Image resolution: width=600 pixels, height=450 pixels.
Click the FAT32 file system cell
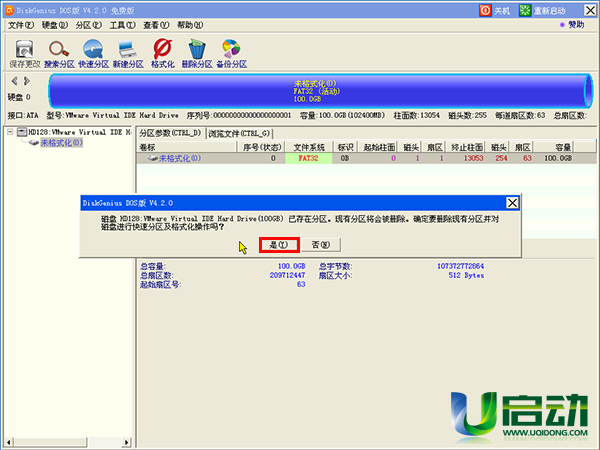click(x=308, y=158)
